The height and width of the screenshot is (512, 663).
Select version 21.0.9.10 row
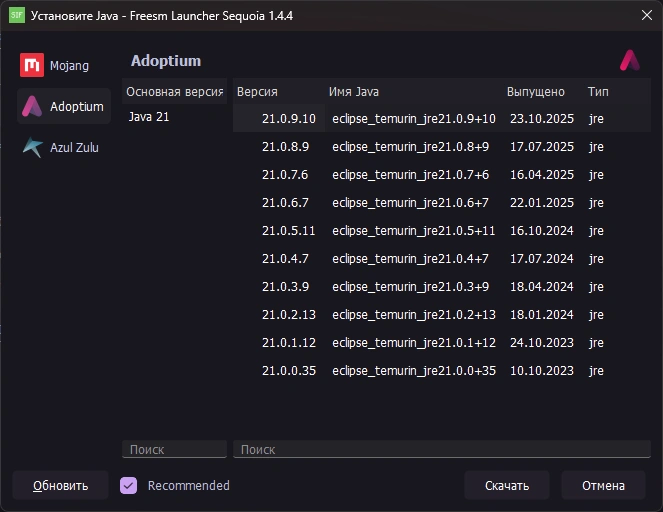pyautogui.click(x=442, y=118)
